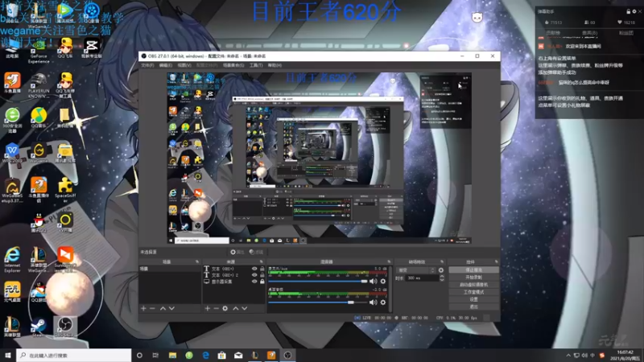Mute the desktop audio channel
Image resolution: width=644 pixels, height=362 pixels.
click(373, 302)
